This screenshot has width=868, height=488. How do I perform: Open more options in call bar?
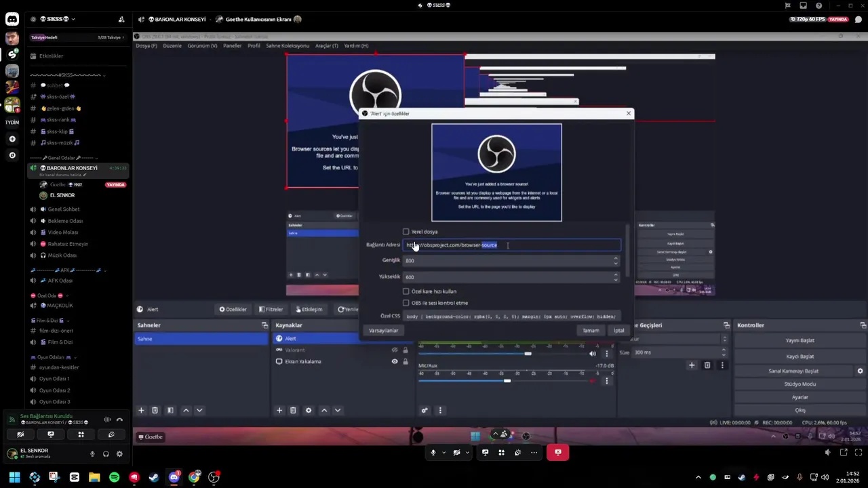(534, 452)
